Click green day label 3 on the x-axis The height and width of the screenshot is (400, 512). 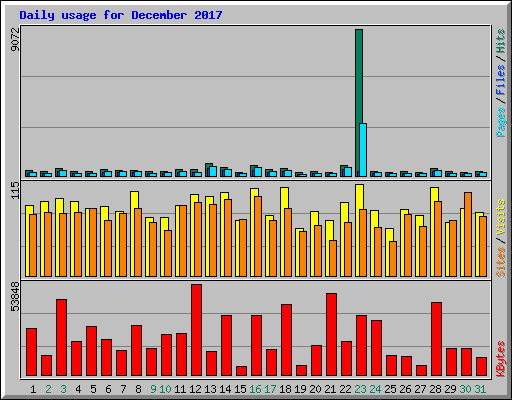coord(63,389)
